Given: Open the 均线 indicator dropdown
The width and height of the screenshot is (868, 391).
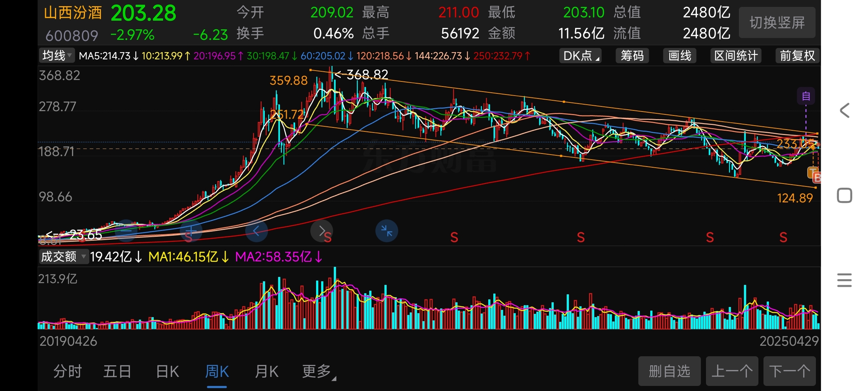Looking at the screenshot, I should [57, 55].
